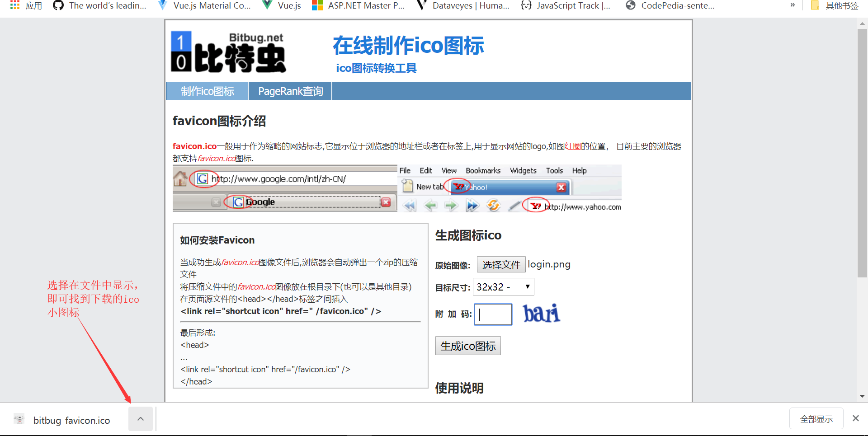Viewport: 868px width, 436px height.
Task: Switch to the 制作ico图标 tab
Action: point(207,91)
